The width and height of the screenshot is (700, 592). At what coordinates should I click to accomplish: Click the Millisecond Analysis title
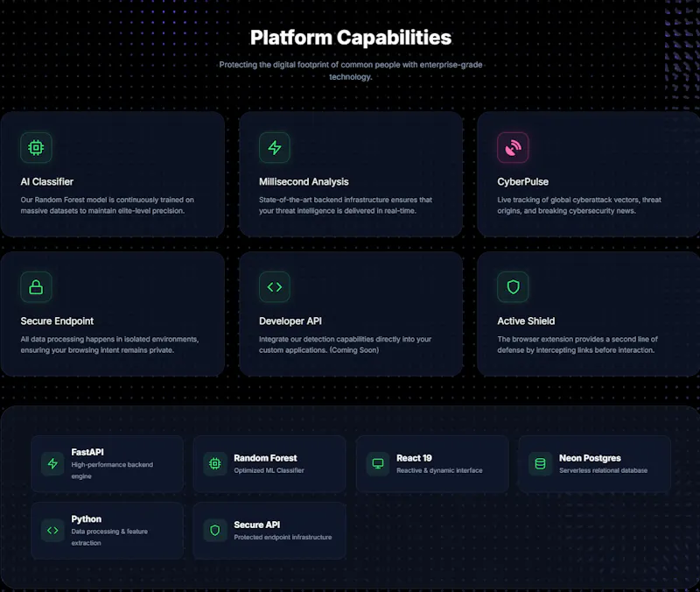304,182
